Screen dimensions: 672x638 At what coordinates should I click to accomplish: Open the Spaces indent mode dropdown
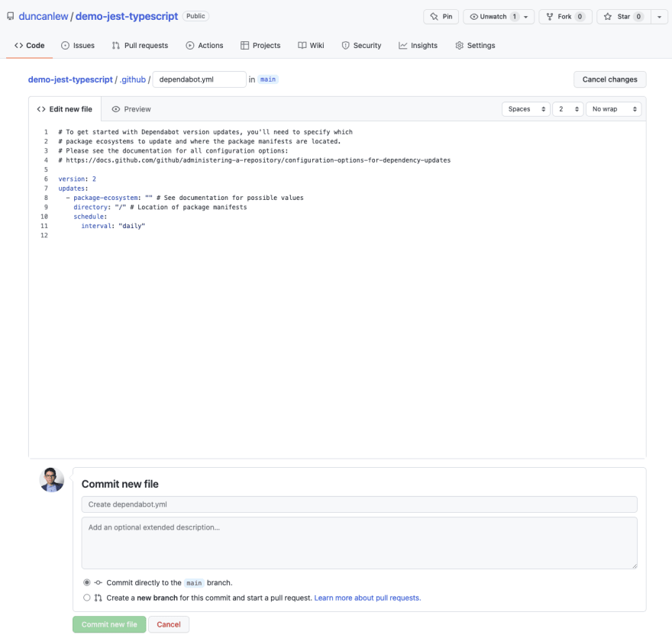click(x=526, y=109)
